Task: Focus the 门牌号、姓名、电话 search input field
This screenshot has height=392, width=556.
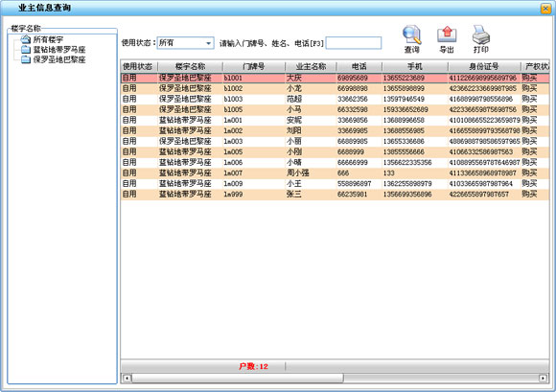Action: coord(354,43)
